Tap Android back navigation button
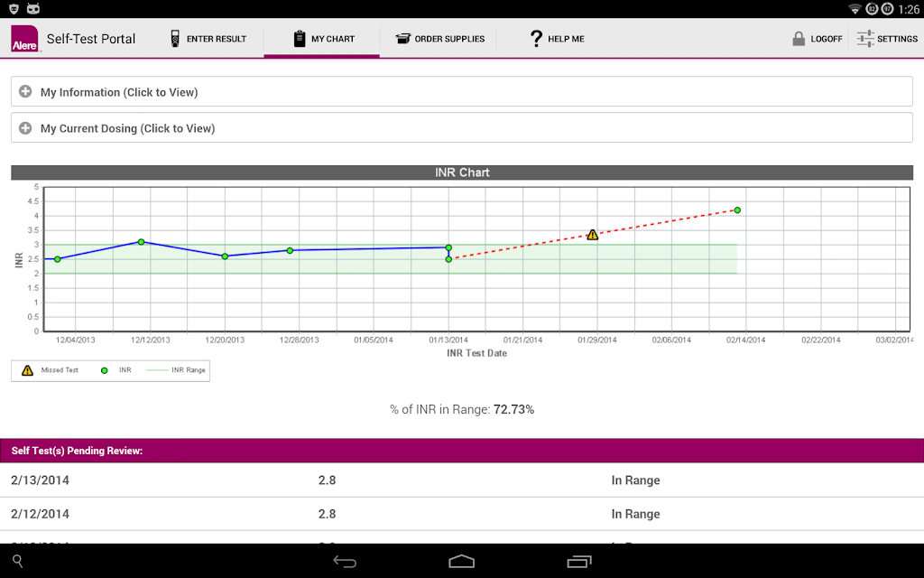Screen dimensions: 924x578 click(345, 562)
